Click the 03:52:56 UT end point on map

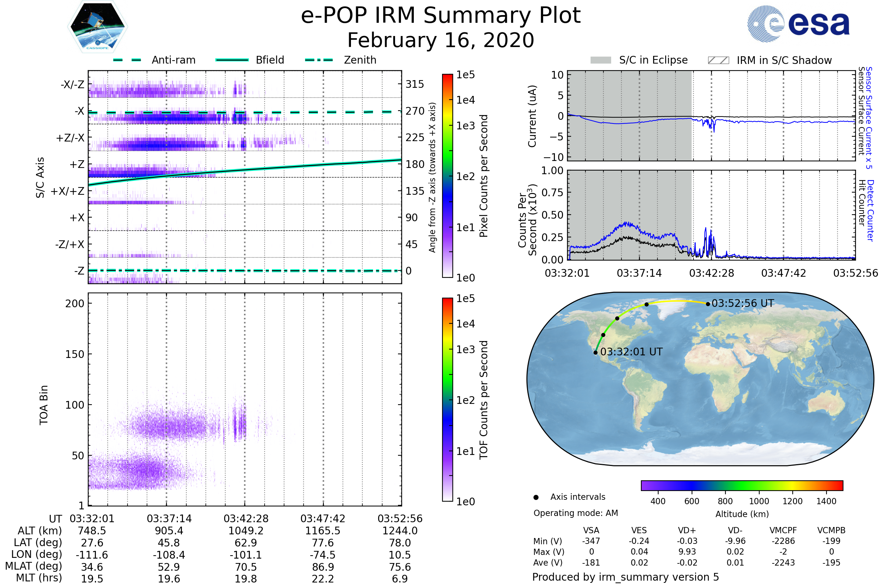pos(708,304)
